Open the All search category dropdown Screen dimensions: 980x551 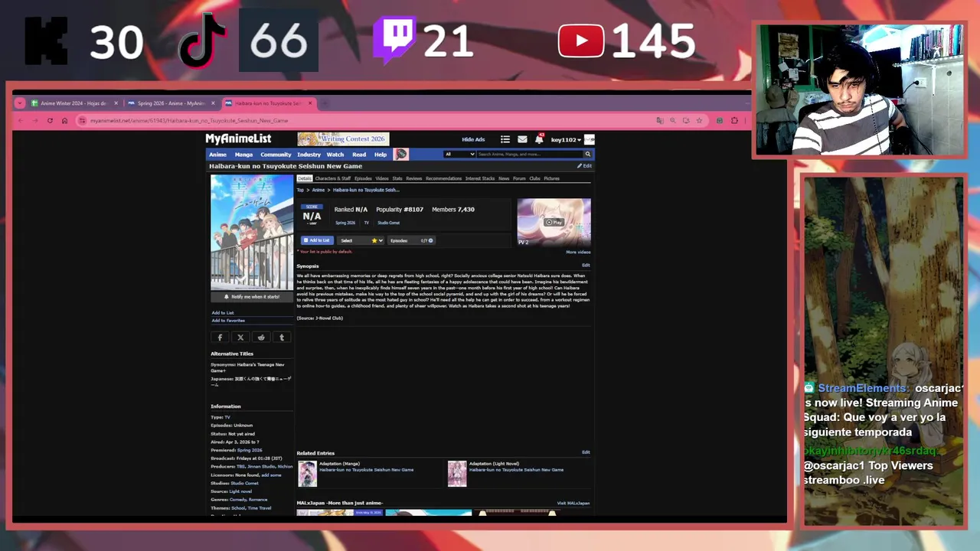[x=459, y=154]
